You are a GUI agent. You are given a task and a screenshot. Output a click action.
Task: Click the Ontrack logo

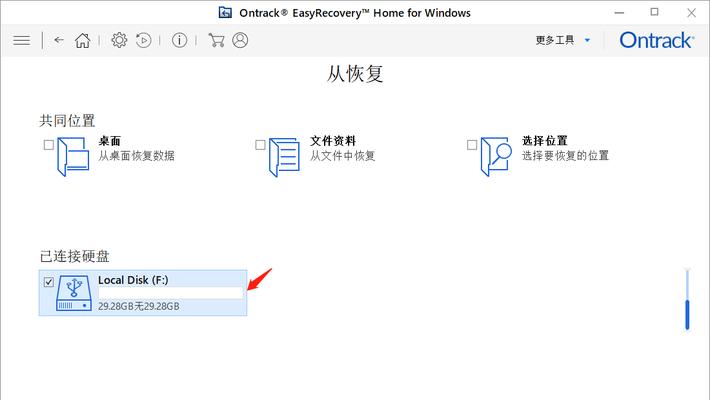point(656,40)
